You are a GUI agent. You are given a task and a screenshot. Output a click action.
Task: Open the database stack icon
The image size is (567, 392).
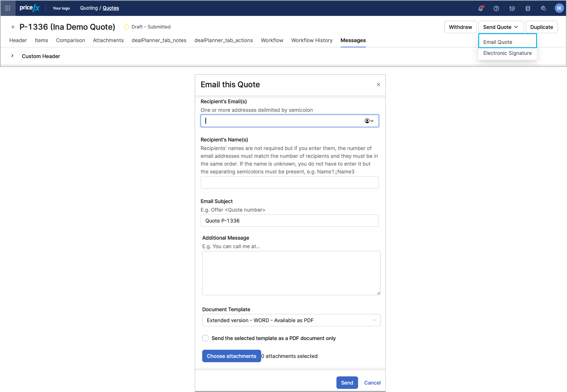[528, 8]
